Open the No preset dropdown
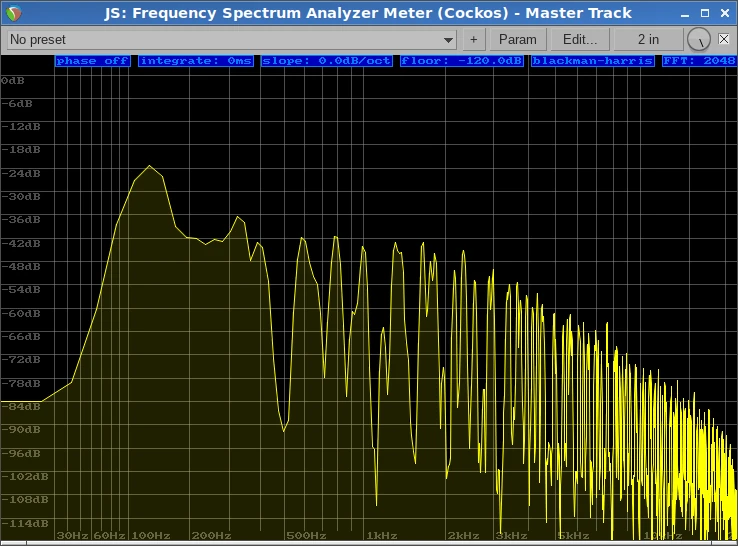 point(231,40)
